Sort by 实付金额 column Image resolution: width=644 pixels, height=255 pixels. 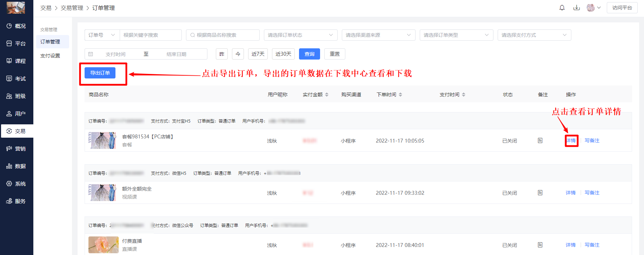pyautogui.click(x=327, y=95)
